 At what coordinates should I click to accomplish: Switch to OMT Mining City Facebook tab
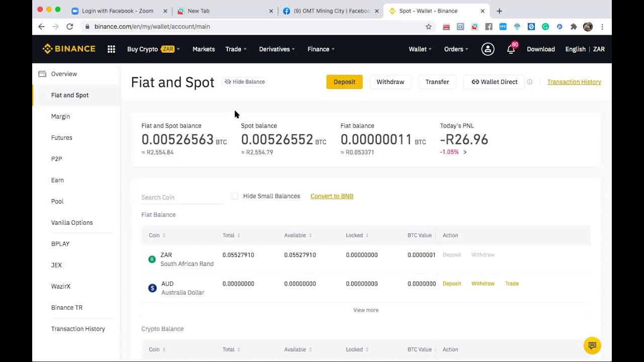point(331,11)
